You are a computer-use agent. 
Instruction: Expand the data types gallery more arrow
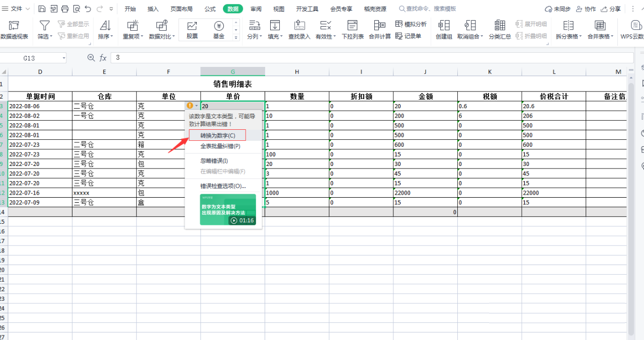236,38
